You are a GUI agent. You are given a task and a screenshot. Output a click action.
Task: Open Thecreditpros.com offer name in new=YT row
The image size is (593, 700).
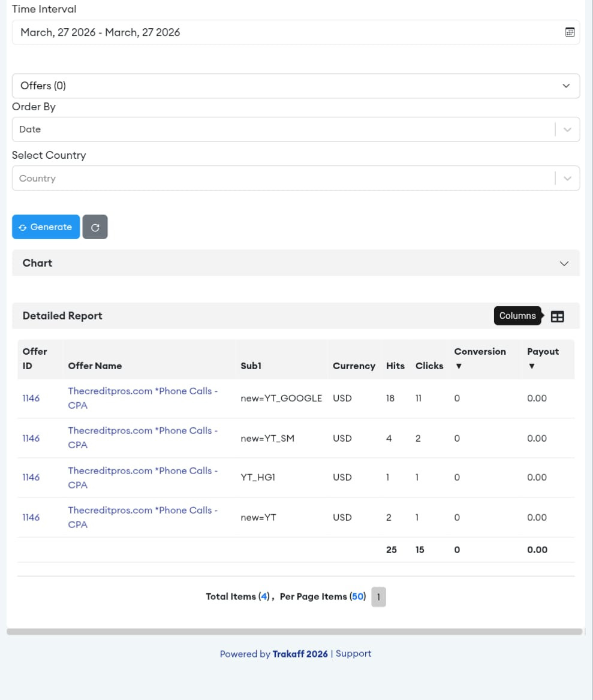(143, 517)
